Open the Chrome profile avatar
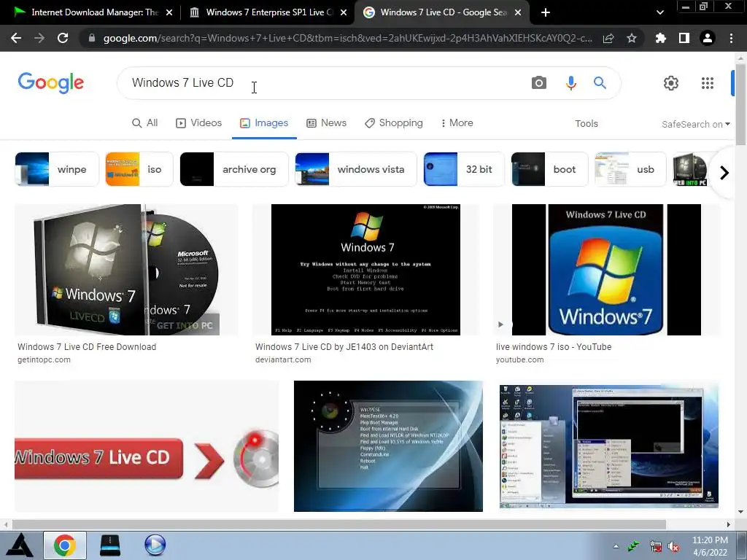The width and height of the screenshot is (747, 560). pyautogui.click(x=708, y=38)
